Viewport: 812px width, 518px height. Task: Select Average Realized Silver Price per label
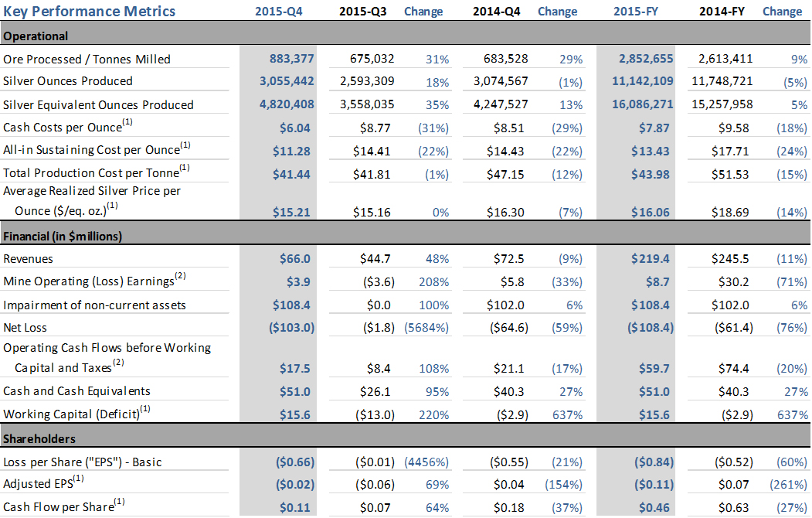(x=92, y=191)
